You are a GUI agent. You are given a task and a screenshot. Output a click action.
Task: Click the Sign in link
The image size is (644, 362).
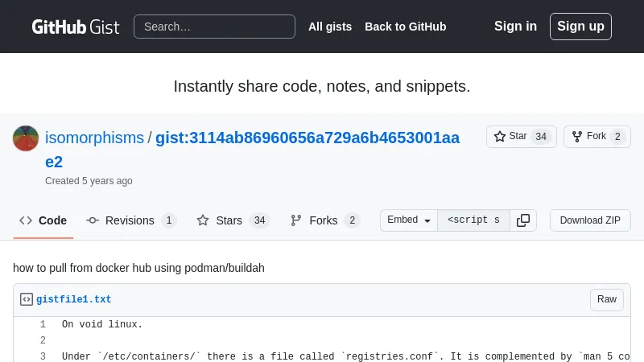click(x=515, y=27)
